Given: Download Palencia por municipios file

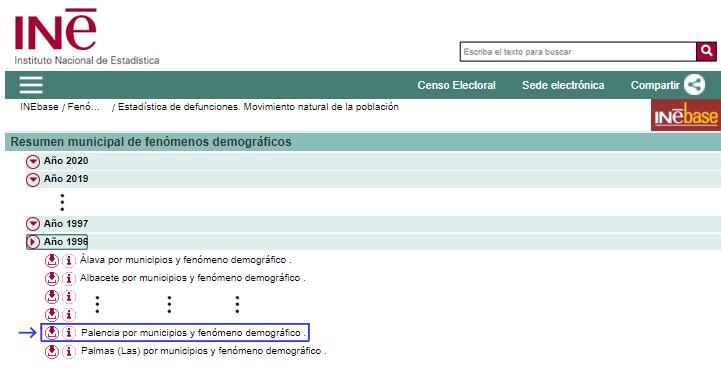Looking at the screenshot, I should (x=52, y=332).
